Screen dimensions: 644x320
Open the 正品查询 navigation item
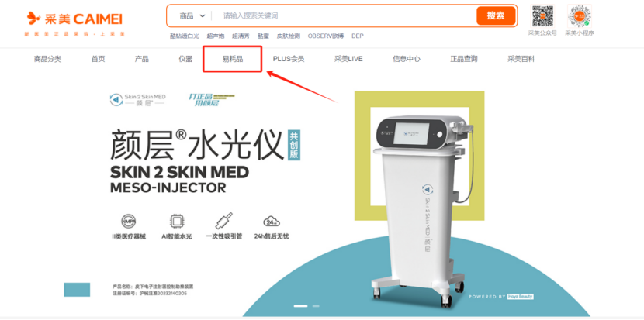464,59
